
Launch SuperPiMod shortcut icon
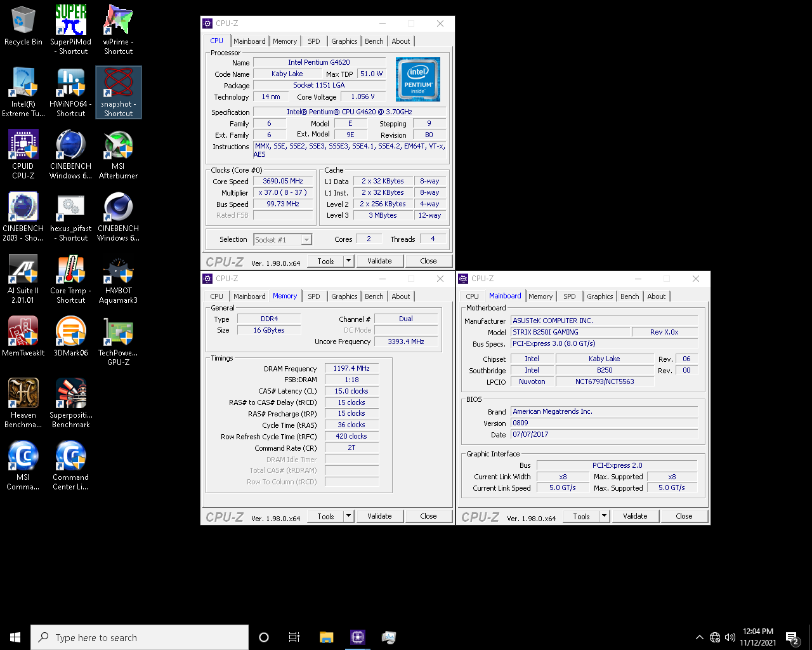click(x=70, y=30)
